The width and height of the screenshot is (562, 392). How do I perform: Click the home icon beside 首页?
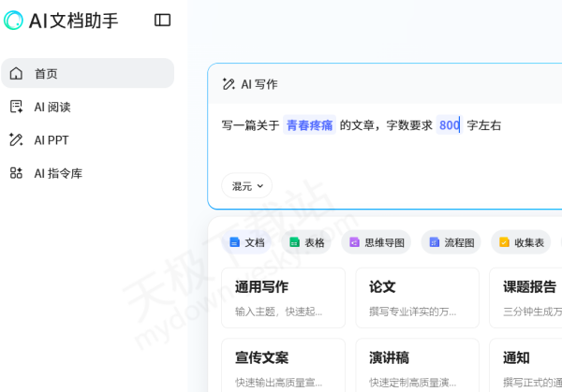pyautogui.click(x=16, y=73)
